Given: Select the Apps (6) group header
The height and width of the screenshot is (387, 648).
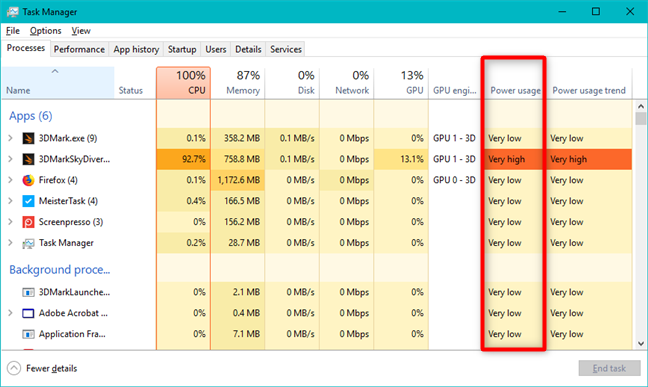Looking at the screenshot, I should 31,116.
